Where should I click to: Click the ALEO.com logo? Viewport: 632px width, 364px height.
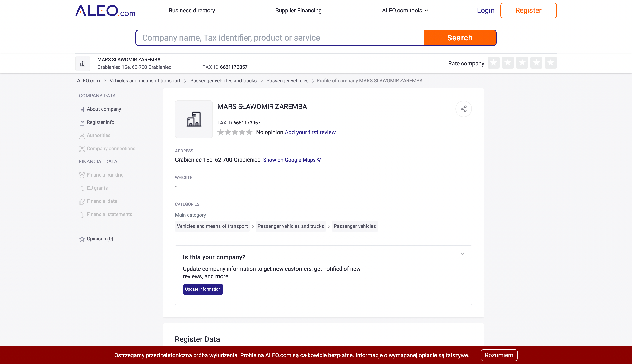[x=105, y=11]
